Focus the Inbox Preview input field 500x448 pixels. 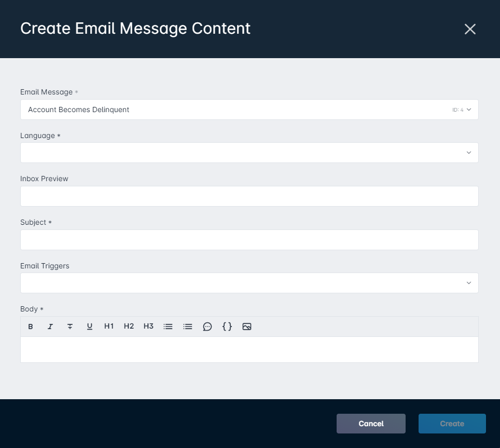pyautogui.click(x=249, y=196)
